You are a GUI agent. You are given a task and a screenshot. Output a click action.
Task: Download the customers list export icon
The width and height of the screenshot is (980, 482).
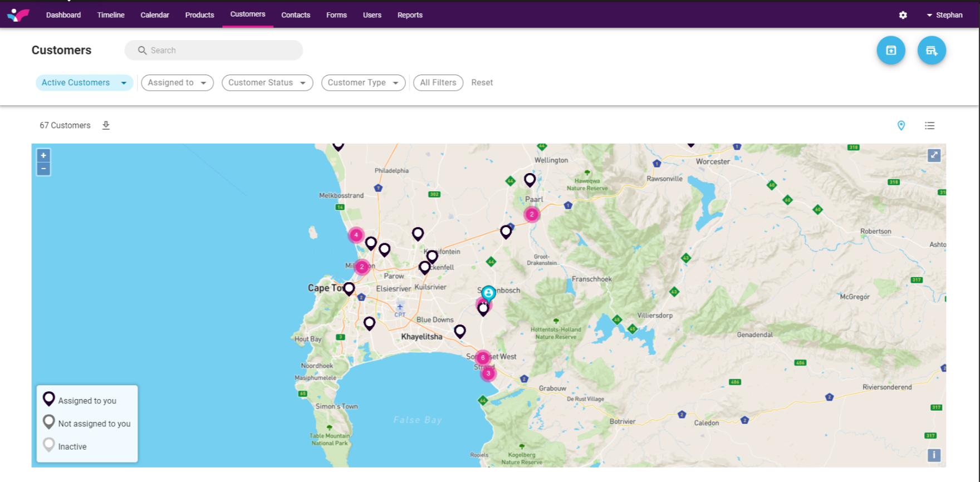coord(106,125)
